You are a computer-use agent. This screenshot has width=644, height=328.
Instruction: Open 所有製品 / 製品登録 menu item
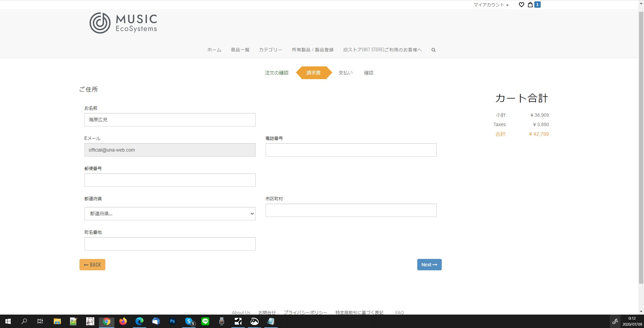point(313,50)
